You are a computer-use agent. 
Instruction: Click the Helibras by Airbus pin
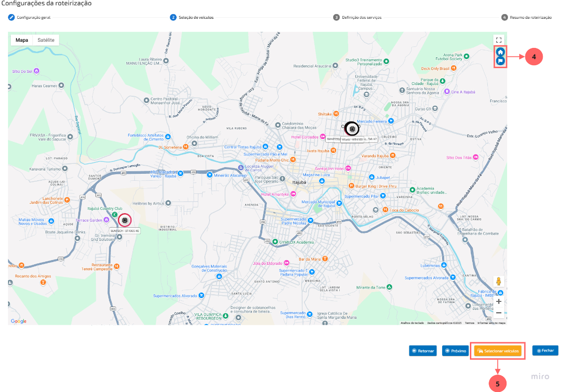[x=168, y=203]
